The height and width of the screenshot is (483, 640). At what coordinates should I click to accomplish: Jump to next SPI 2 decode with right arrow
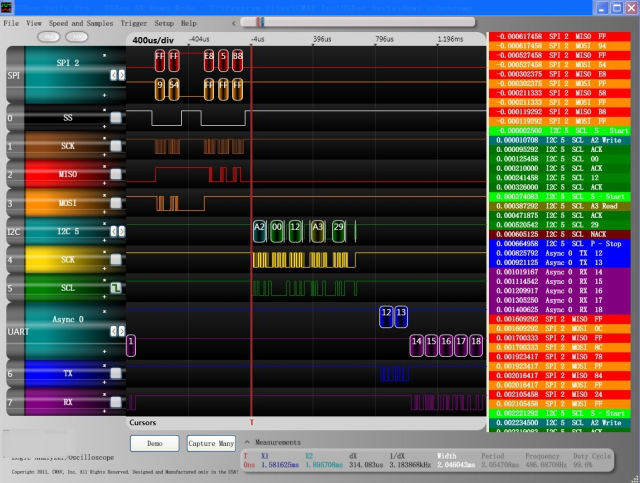point(121,75)
